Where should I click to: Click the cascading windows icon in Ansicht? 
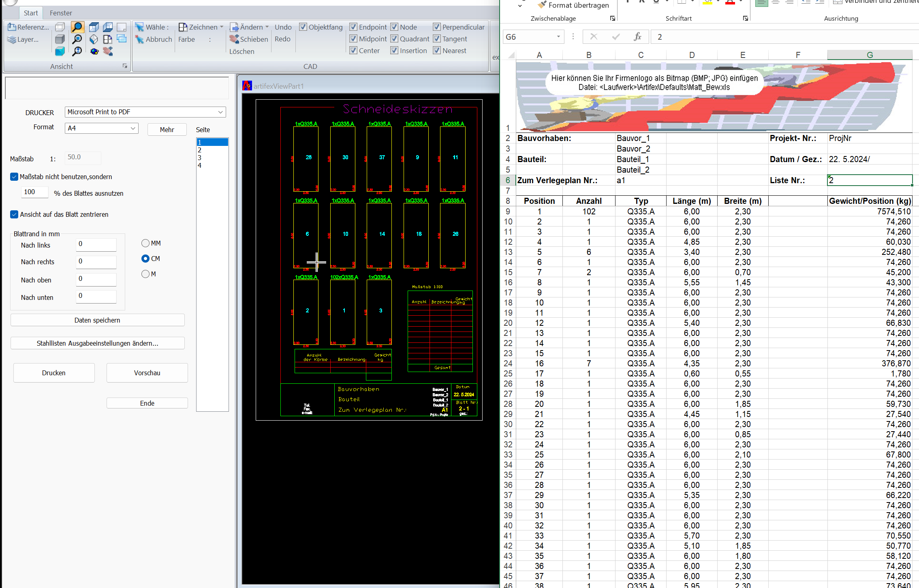click(x=122, y=39)
